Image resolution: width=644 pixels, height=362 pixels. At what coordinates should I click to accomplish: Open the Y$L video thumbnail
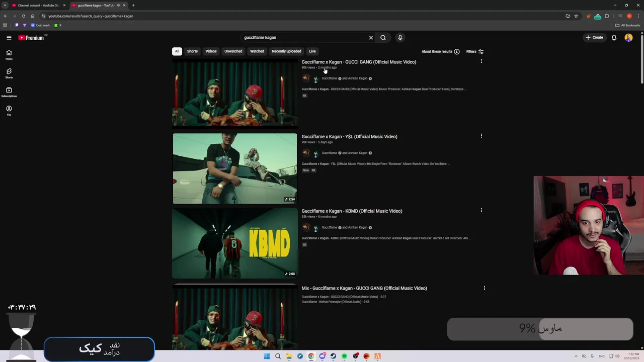pos(235,168)
